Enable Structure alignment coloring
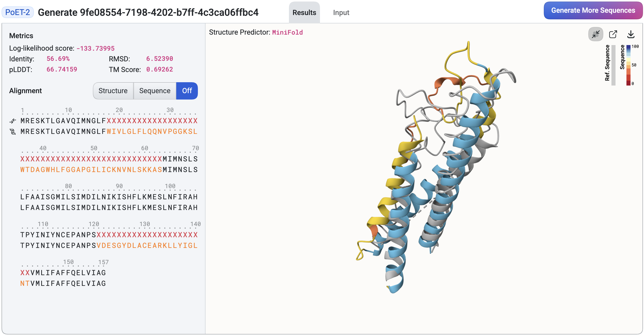The width and height of the screenshot is (644, 336). pyautogui.click(x=113, y=91)
